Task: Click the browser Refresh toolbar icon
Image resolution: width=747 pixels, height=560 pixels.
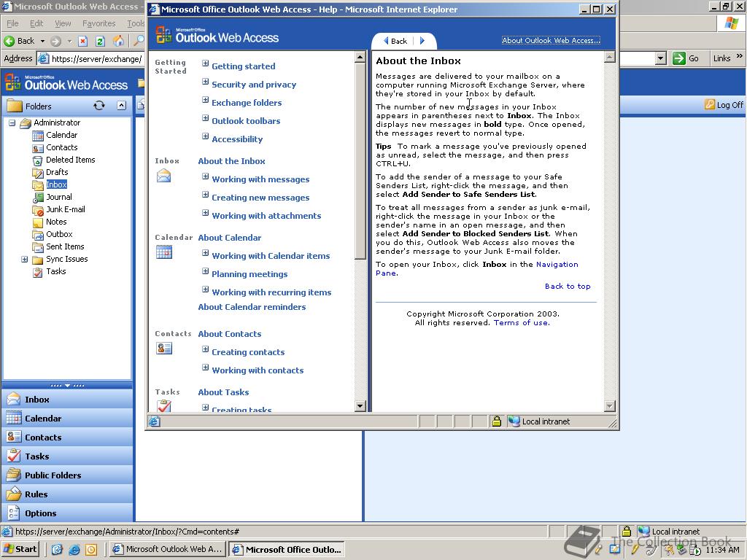Action: 100,41
